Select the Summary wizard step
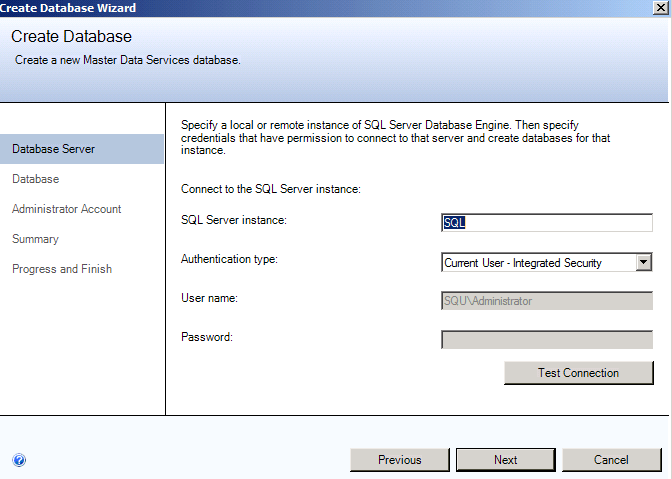 35,239
